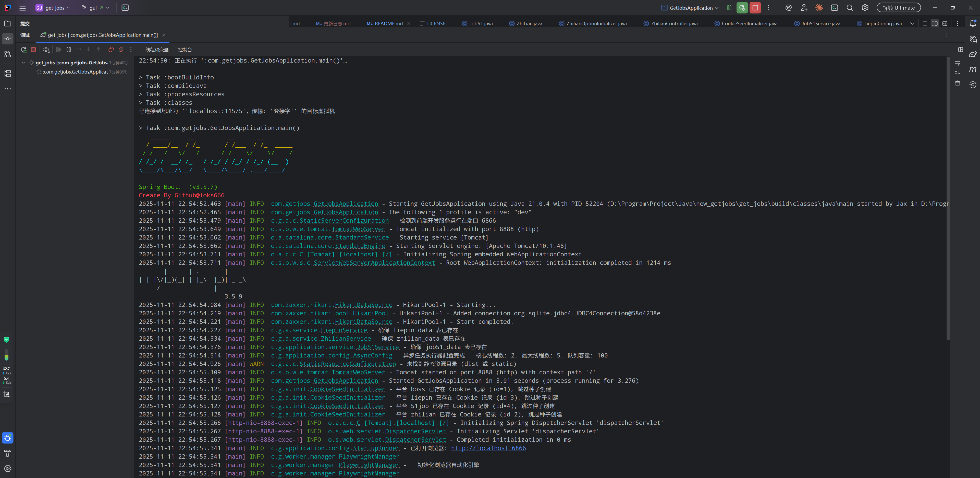Step over the current line
Viewport: 980px width, 478px height.
click(79, 50)
